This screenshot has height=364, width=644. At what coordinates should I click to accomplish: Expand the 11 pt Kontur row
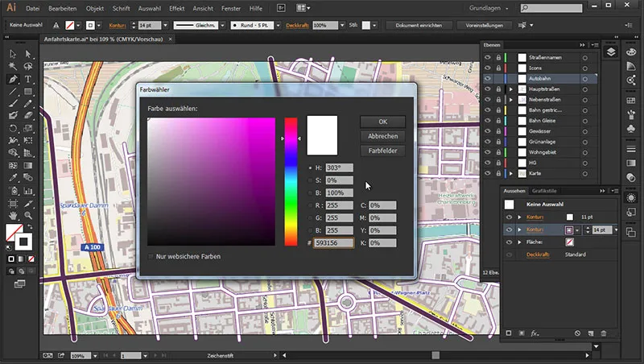(519, 217)
